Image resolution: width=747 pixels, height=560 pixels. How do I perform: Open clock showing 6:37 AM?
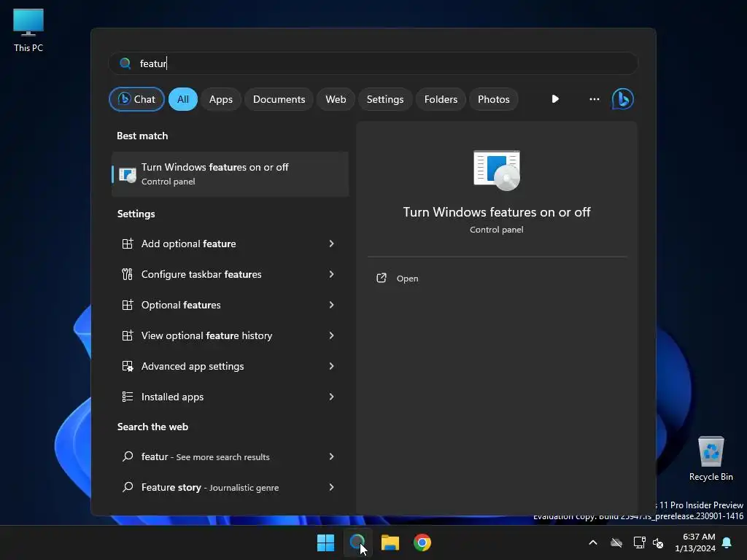click(695, 542)
